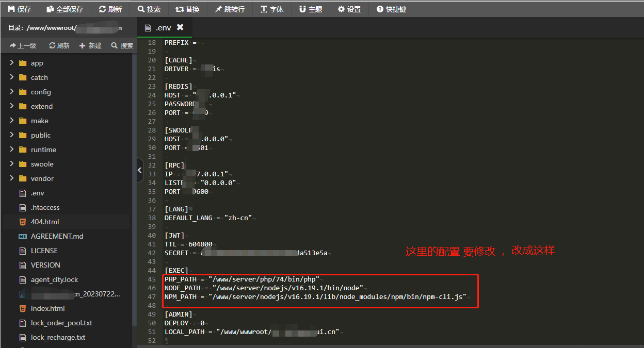The height and width of the screenshot is (348, 644).
Task: Create new item with 新建 button
Action: click(x=90, y=45)
